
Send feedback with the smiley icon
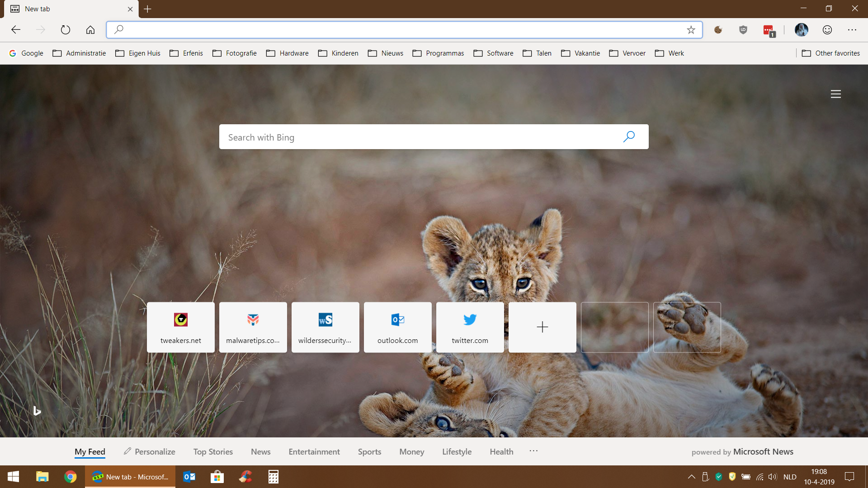tap(827, 30)
